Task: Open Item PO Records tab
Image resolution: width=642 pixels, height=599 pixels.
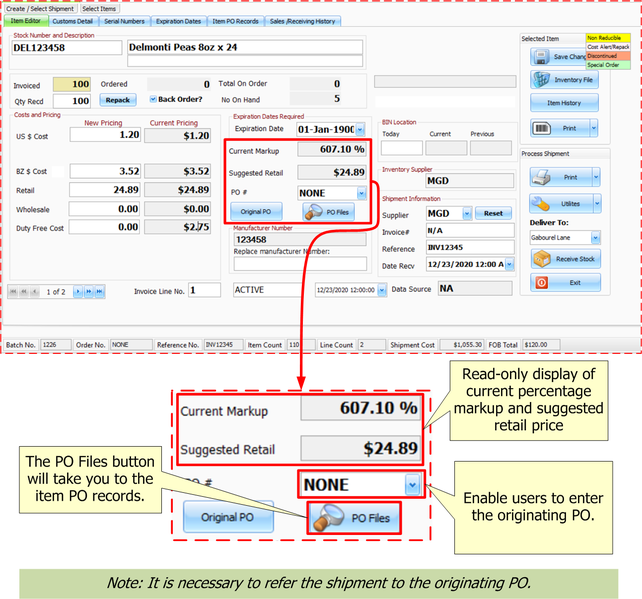Action: tap(235, 21)
